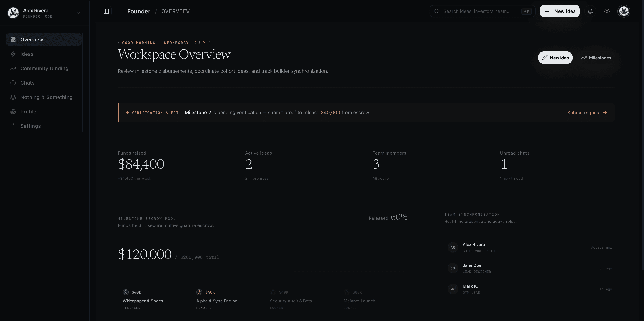Click Released 60% indicator
This screenshot has height=321, width=644.
point(388,217)
